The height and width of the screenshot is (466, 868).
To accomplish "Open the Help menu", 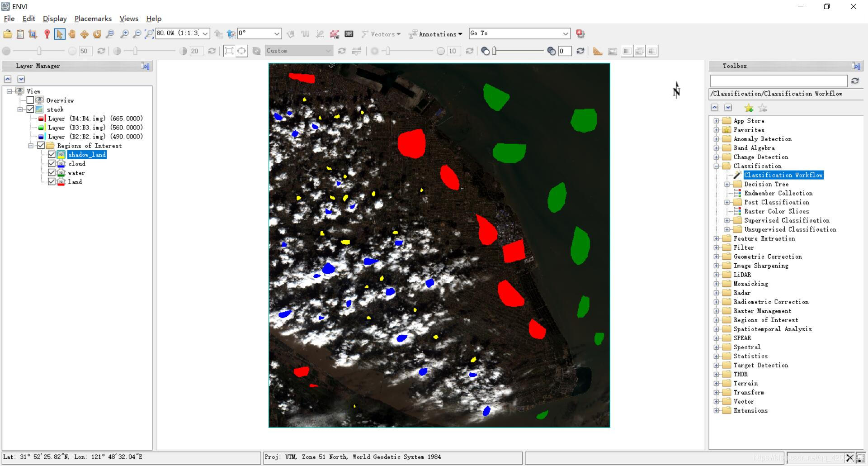I will pos(154,19).
